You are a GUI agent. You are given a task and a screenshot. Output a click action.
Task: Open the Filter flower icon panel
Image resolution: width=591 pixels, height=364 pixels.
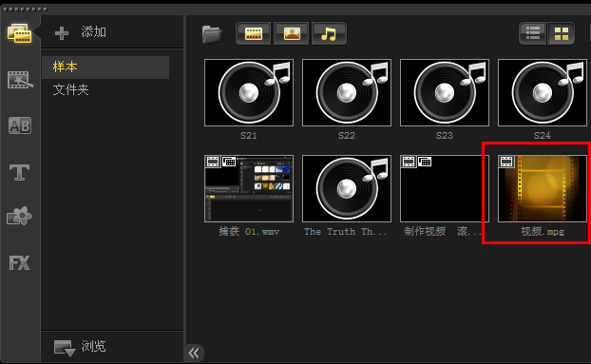19,216
